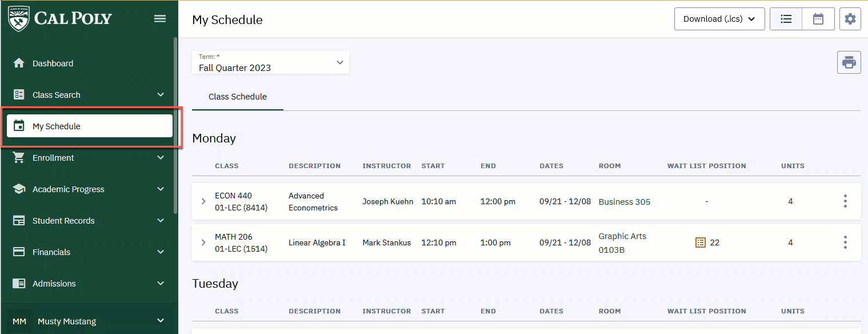Open the Term dropdown Fall Quarter 2023
Image resolution: width=868 pixels, height=334 pixels.
click(x=270, y=62)
